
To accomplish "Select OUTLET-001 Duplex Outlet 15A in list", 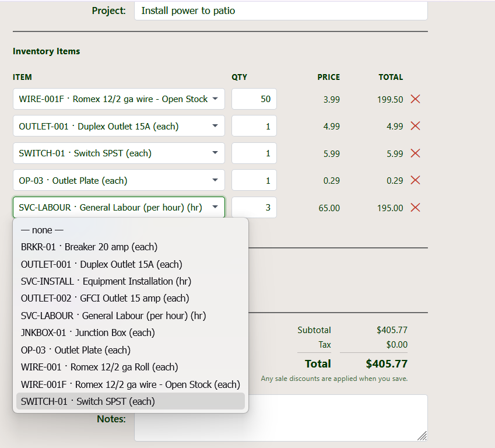I will point(131,264).
